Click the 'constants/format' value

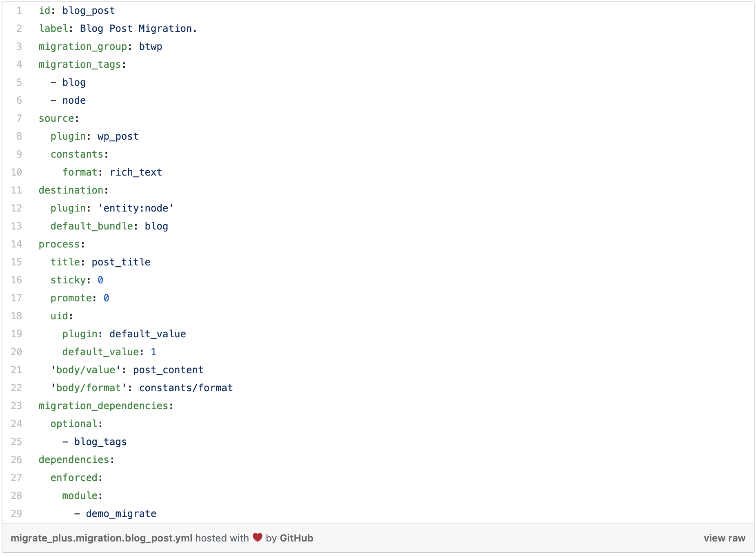click(x=186, y=388)
